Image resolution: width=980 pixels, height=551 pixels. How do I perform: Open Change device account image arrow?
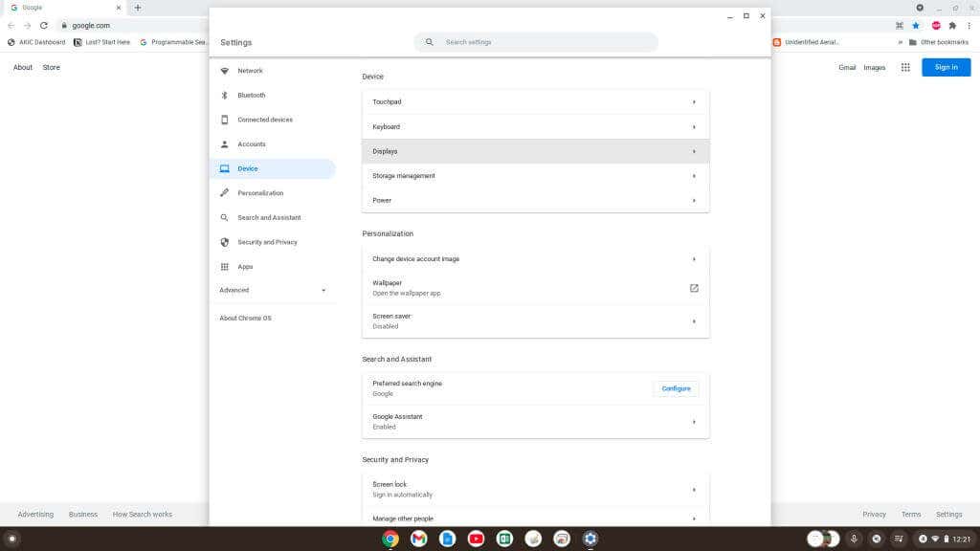(694, 258)
